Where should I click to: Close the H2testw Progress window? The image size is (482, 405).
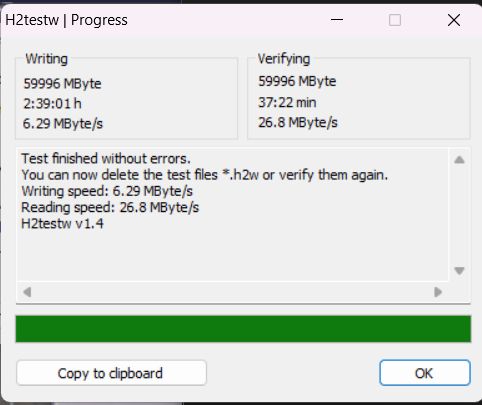point(454,20)
